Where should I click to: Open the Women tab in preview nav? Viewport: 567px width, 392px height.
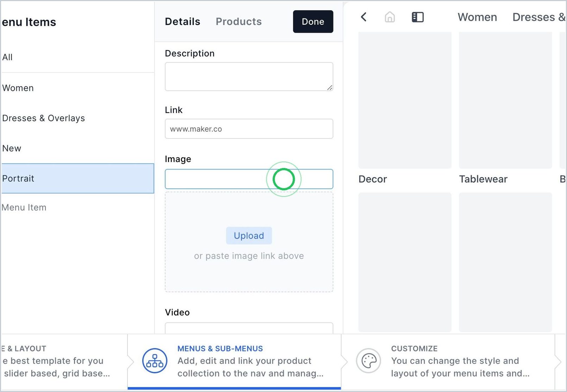click(477, 17)
